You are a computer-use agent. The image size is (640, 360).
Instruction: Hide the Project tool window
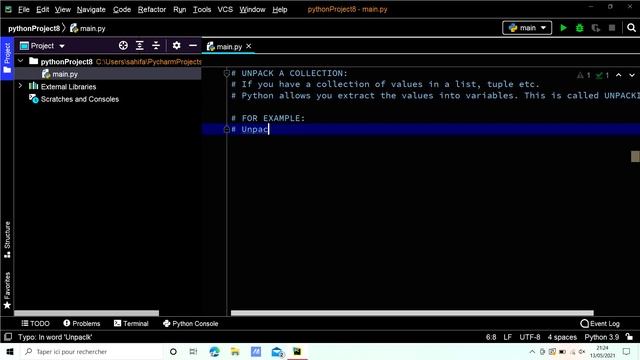pos(193,45)
